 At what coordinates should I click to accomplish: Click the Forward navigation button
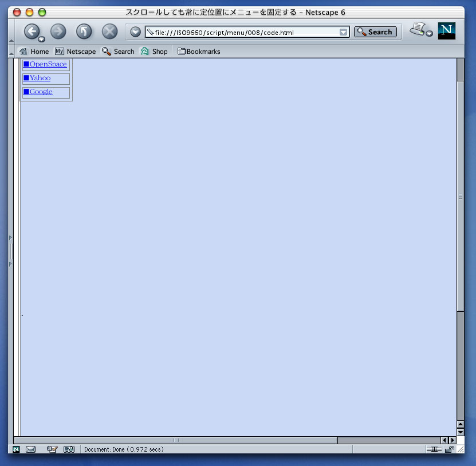point(58,32)
